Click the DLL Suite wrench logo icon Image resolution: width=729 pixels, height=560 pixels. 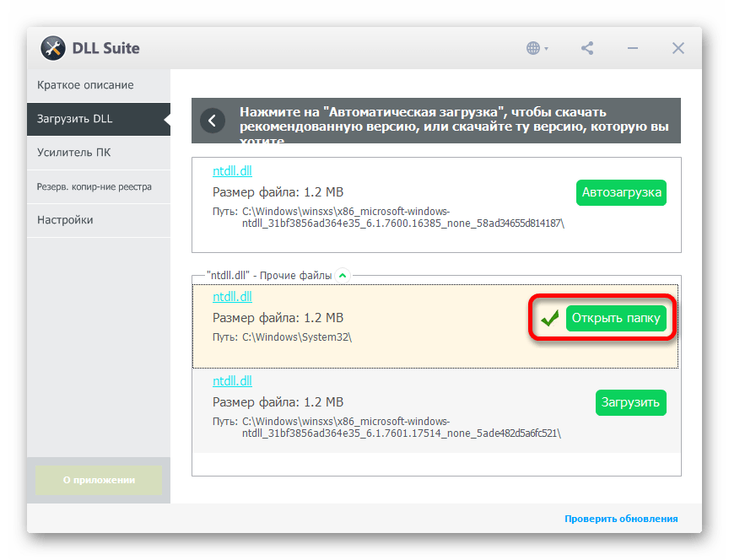[x=53, y=48]
